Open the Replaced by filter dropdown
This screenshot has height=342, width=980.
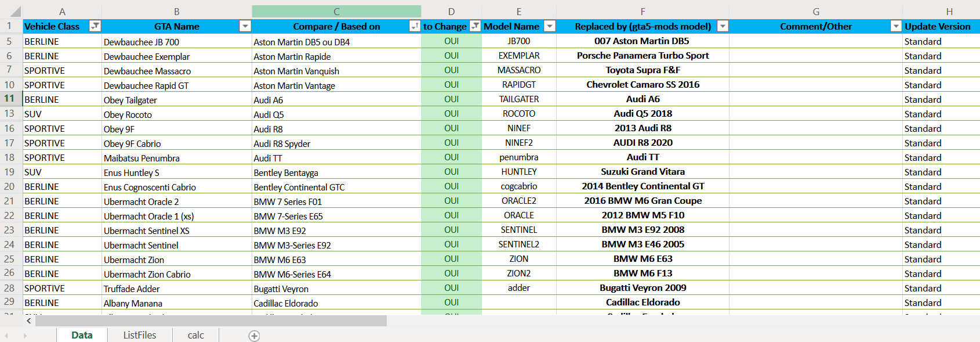[723, 26]
